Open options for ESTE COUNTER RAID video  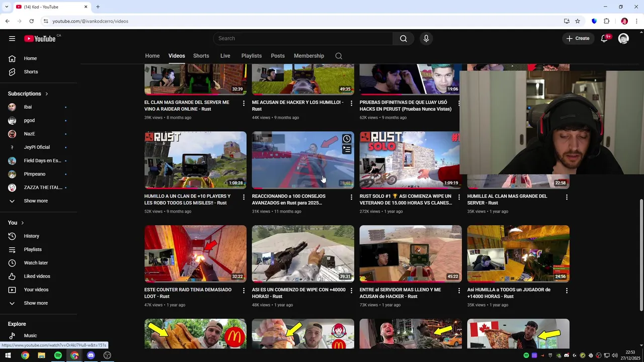(x=244, y=291)
